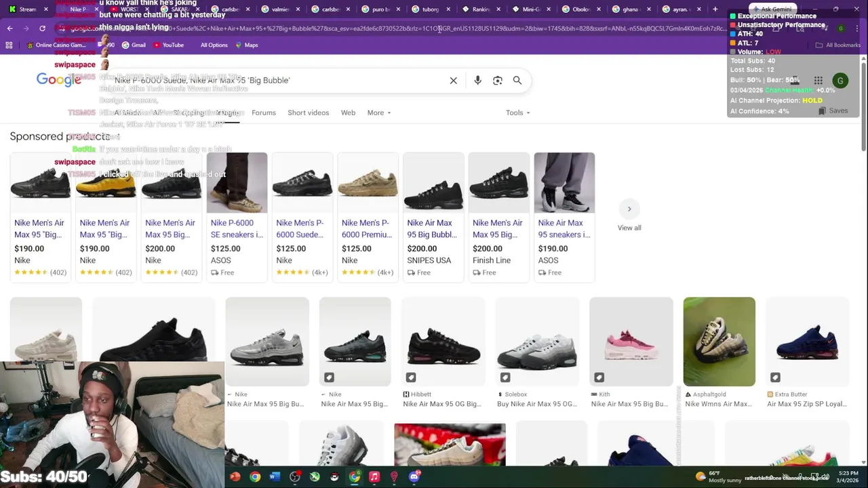Expand the More search filters menu

click(x=379, y=113)
